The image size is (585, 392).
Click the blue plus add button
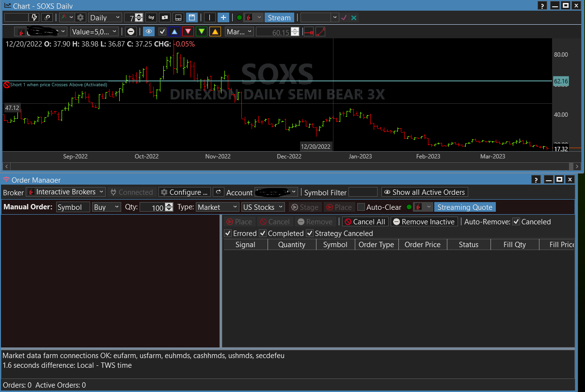click(223, 17)
